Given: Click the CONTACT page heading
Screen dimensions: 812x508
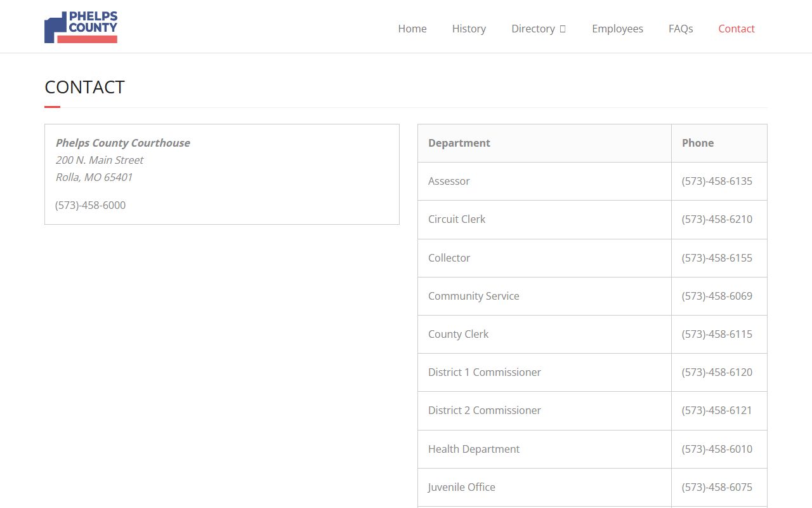Looking at the screenshot, I should (x=84, y=87).
